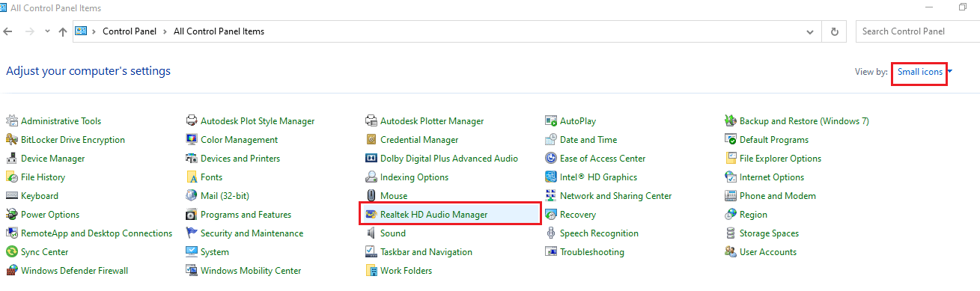Image resolution: width=980 pixels, height=291 pixels.
Task: Open the File Explorer Options link
Action: 780,159
